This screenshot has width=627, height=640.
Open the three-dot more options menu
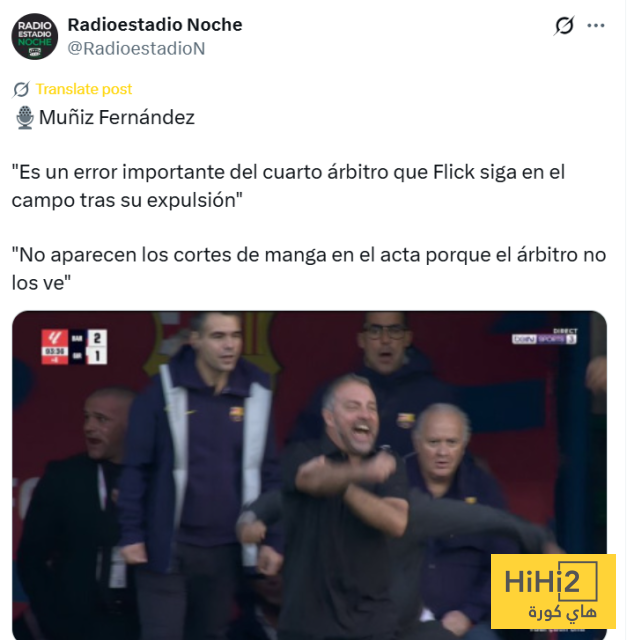(x=596, y=26)
